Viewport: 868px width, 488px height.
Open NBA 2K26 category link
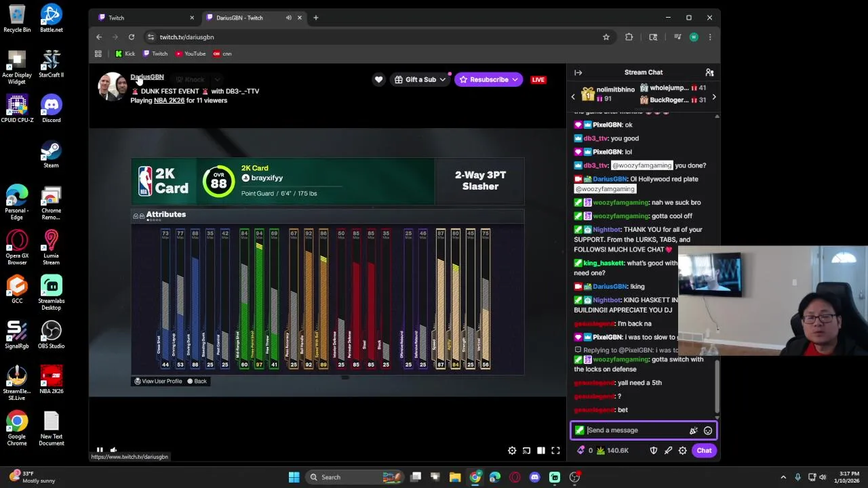(x=169, y=100)
